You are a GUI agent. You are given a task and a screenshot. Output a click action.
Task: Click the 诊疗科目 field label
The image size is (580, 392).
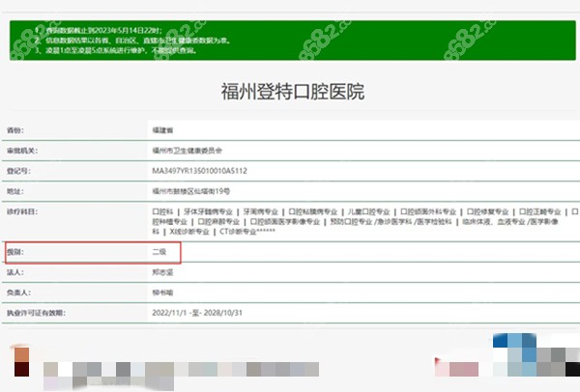click(22, 211)
